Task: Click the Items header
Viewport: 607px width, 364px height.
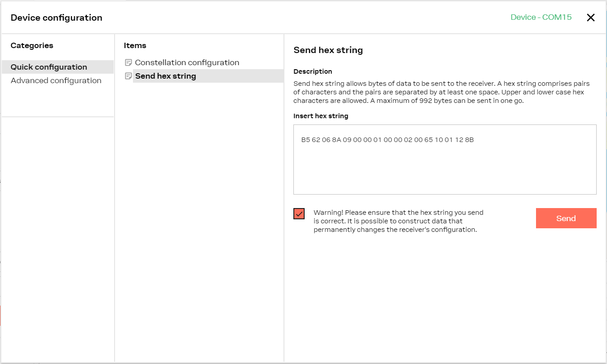Action: (x=135, y=45)
